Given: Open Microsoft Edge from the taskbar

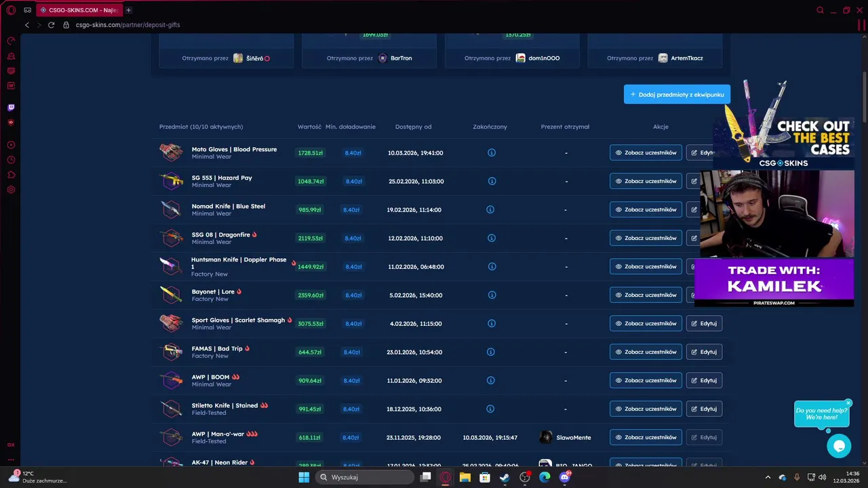Looking at the screenshot, I should click(545, 477).
